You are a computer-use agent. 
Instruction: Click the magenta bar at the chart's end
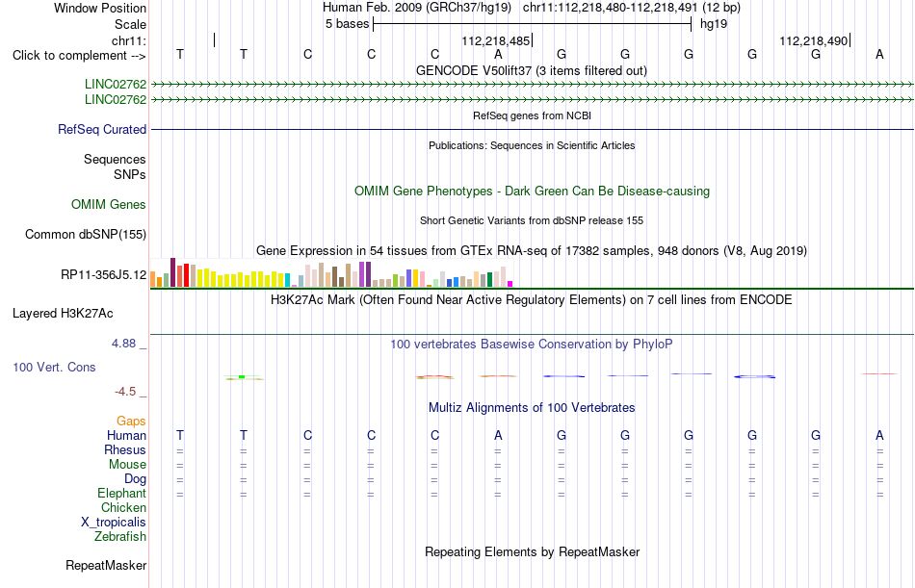click(x=510, y=284)
